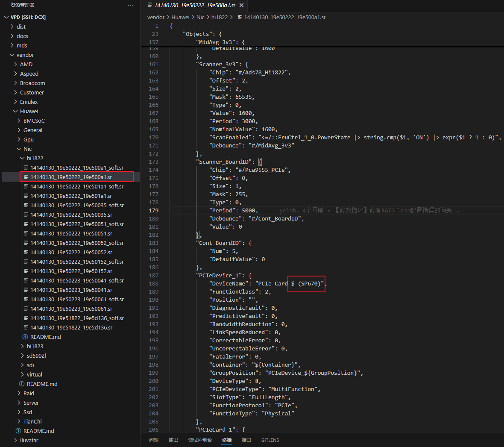Open file 14140130_19e50223_19e50061.sr
The height and width of the screenshot is (447, 504).
pos(71,309)
